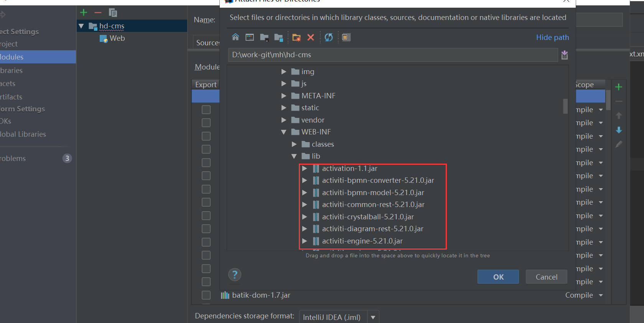The width and height of the screenshot is (644, 323).
Task: Click the help question mark icon
Action: tap(235, 275)
